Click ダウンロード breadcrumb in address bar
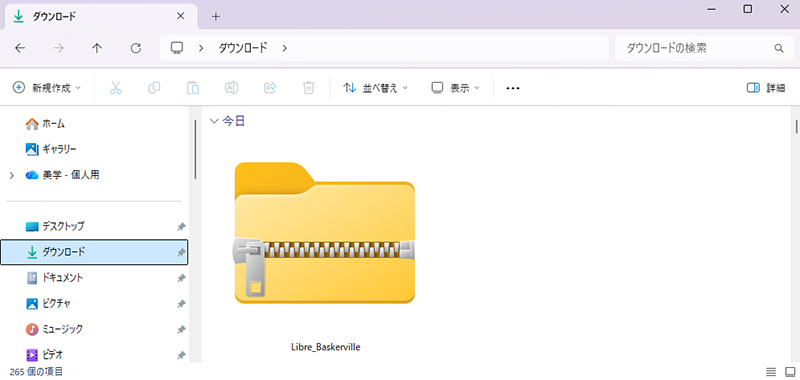Viewport: 800px width, 380px height. tap(243, 48)
